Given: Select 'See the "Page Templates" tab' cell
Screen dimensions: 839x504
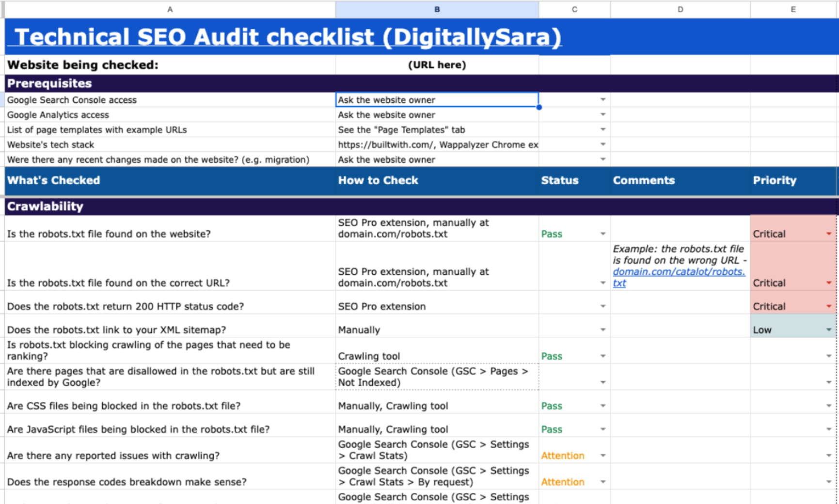Looking at the screenshot, I should tap(437, 130).
